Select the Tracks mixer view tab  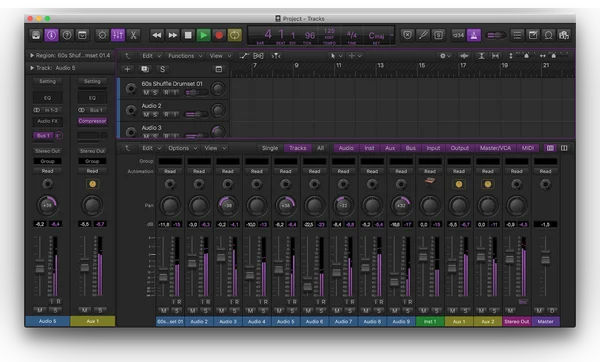tap(297, 148)
